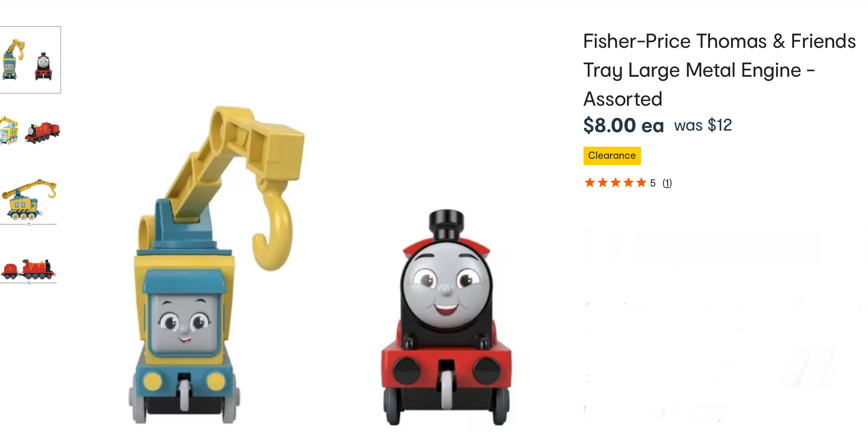Viewport: 868px width, 432px height.
Task: Click the first orange rating star
Action: click(590, 183)
